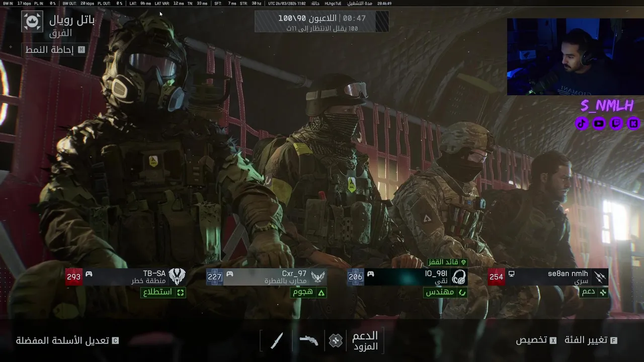Click assault class icon on هجوم tag

[x=321, y=292]
